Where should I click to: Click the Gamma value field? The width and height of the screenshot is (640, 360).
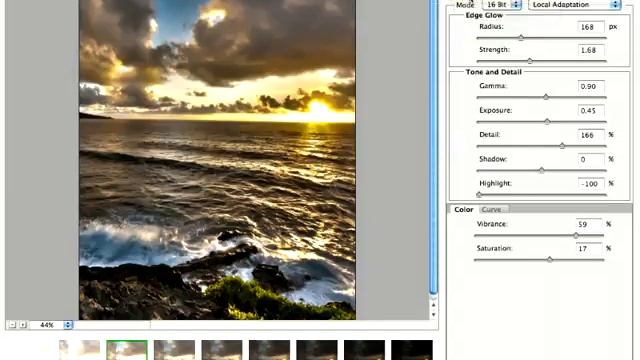pos(591,87)
